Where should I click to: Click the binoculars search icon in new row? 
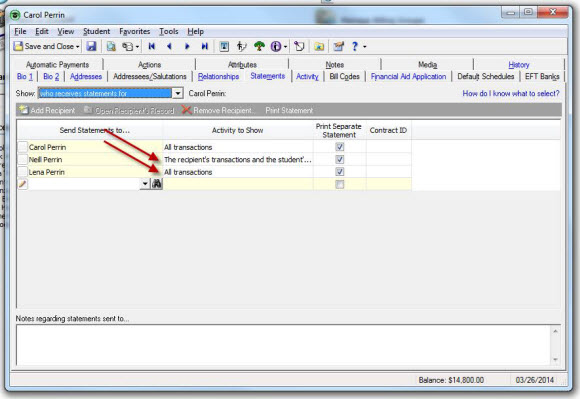(156, 184)
